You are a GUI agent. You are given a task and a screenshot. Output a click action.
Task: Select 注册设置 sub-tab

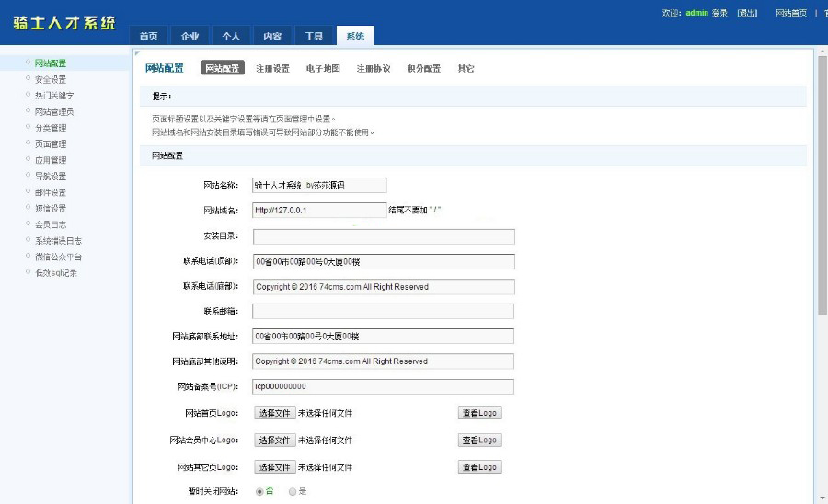(x=272, y=69)
